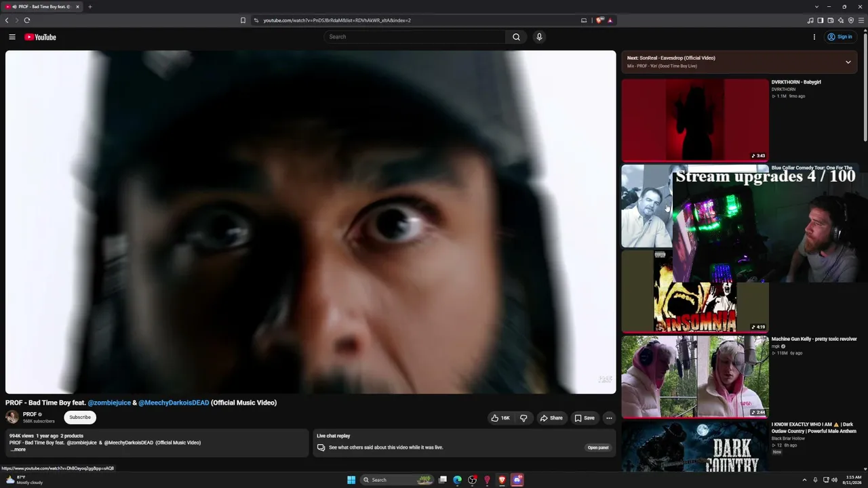Play Machine Gun Kelly pretty toxic revolver thumbnail
The height and width of the screenshot is (488, 868).
(x=695, y=377)
